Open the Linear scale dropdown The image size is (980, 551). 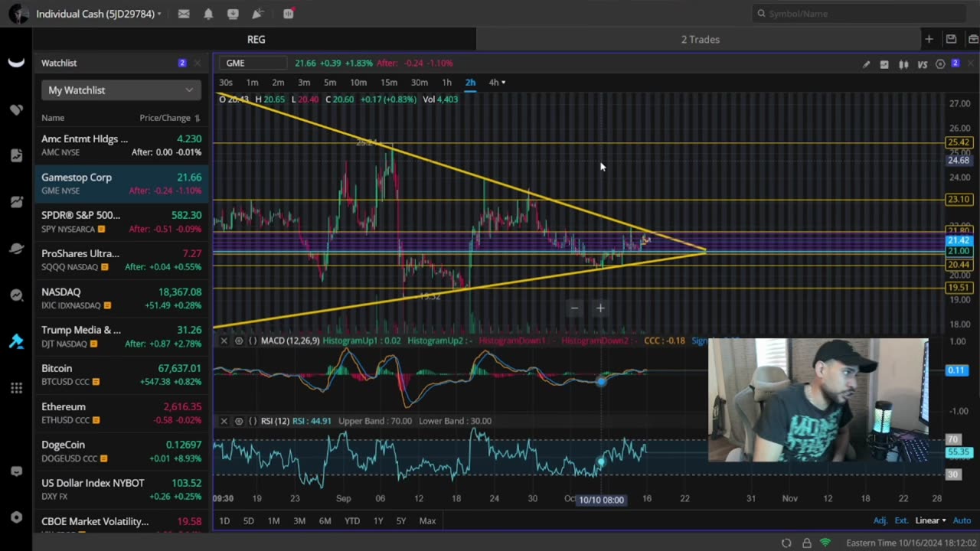pyautogui.click(x=930, y=520)
